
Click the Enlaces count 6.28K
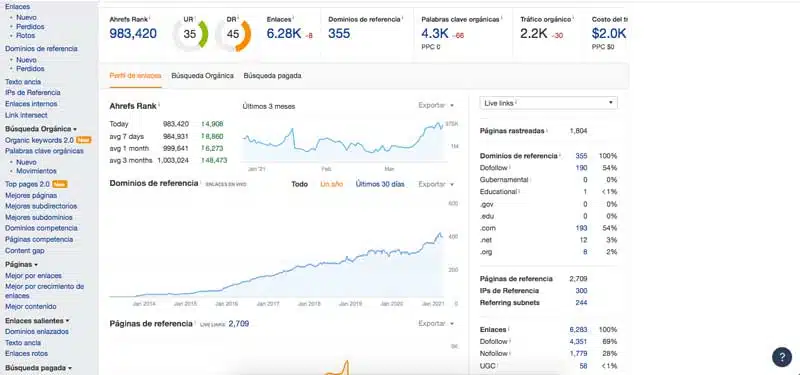point(284,34)
